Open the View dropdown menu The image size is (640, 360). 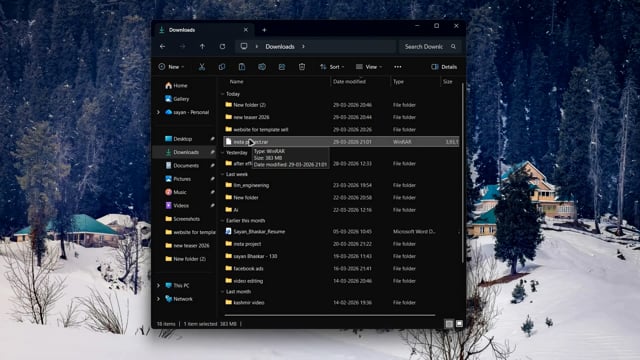pyautogui.click(x=369, y=67)
